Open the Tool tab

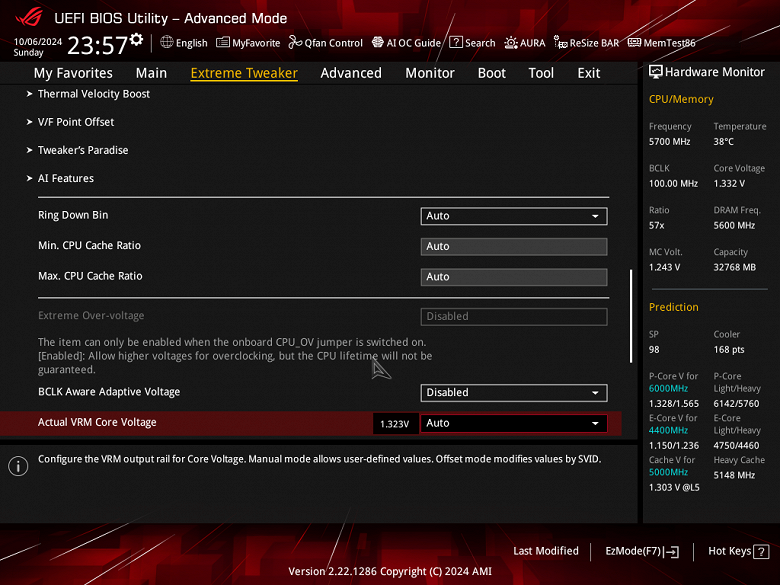[541, 73]
